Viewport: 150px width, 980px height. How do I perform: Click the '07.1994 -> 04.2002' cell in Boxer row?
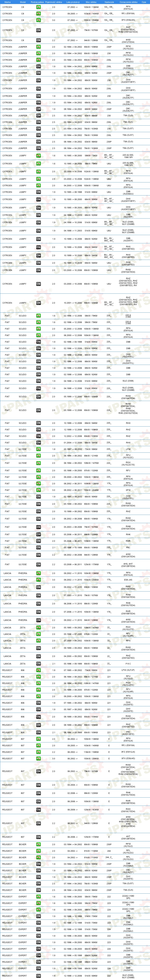coord(73,884)
